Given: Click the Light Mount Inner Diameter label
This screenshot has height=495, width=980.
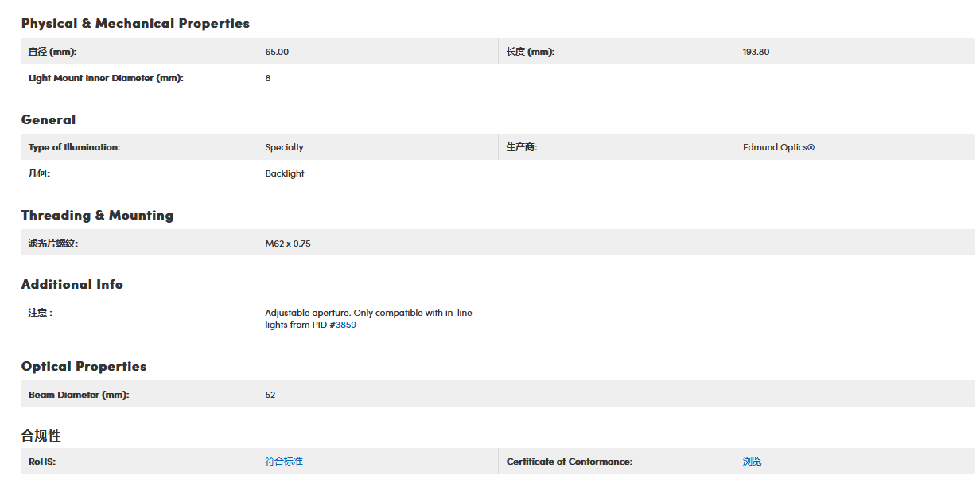Looking at the screenshot, I should click(x=106, y=78).
